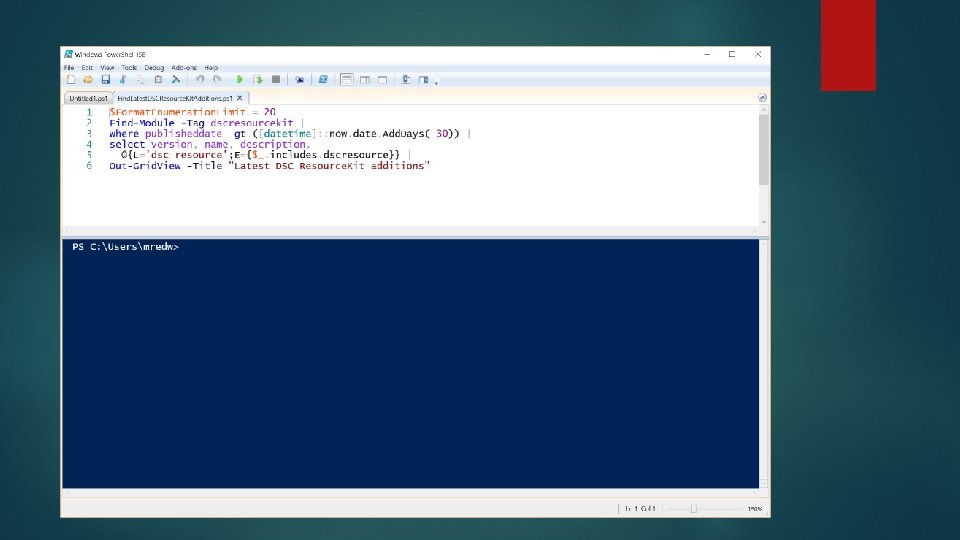This screenshot has width=960, height=540.
Task: Click script pane vertical scrollbar thumb
Action: coord(763,149)
